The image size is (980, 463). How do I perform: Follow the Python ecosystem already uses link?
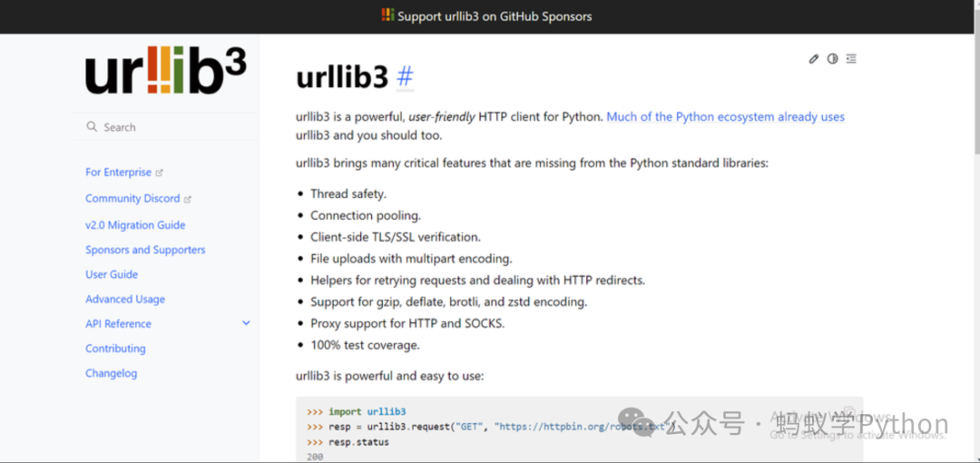726,116
